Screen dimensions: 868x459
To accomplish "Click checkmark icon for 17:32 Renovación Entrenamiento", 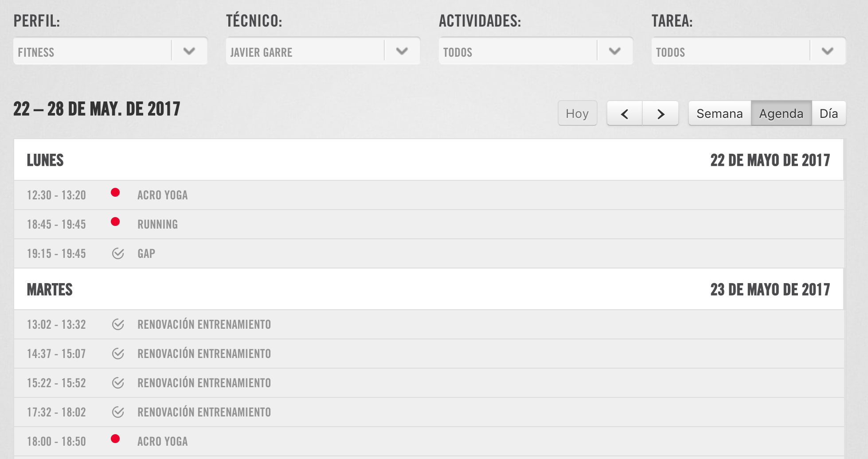I will [x=118, y=412].
